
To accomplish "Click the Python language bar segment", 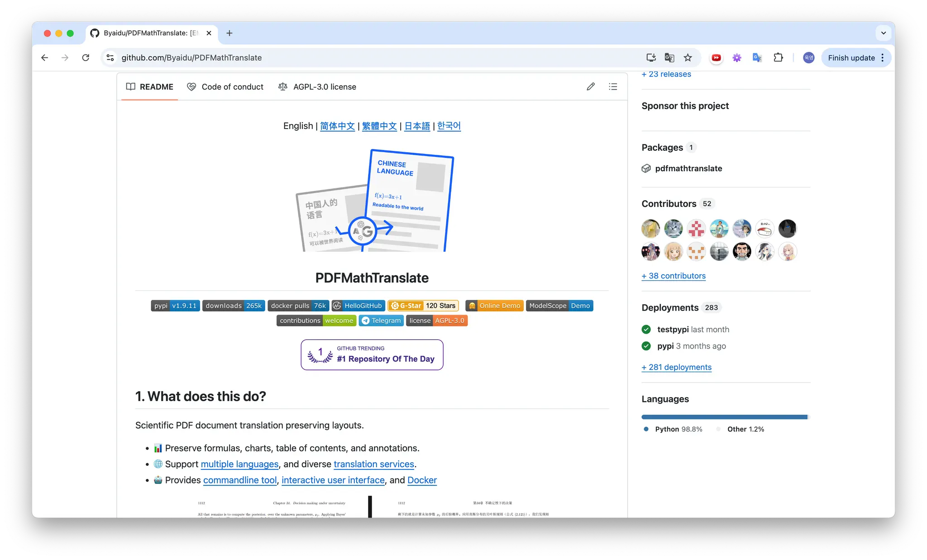I will click(x=723, y=417).
